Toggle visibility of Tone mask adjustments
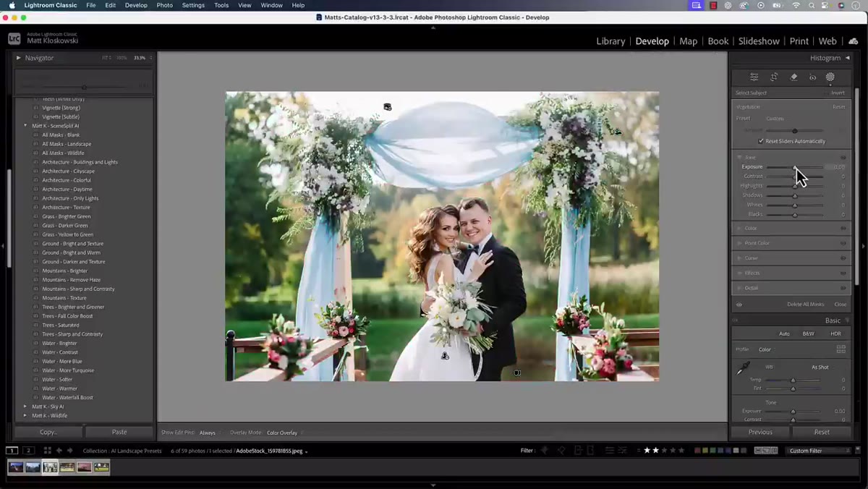The width and height of the screenshot is (868, 489). point(843,157)
